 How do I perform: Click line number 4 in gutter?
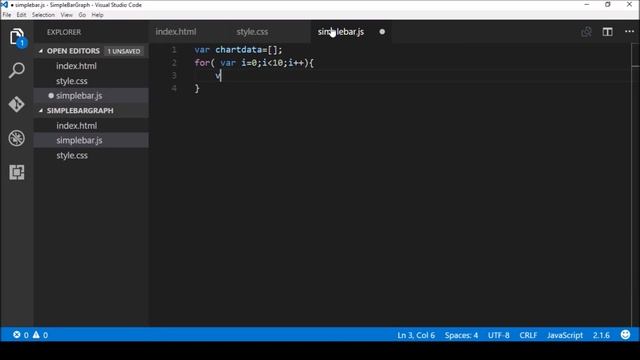point(174,88)
